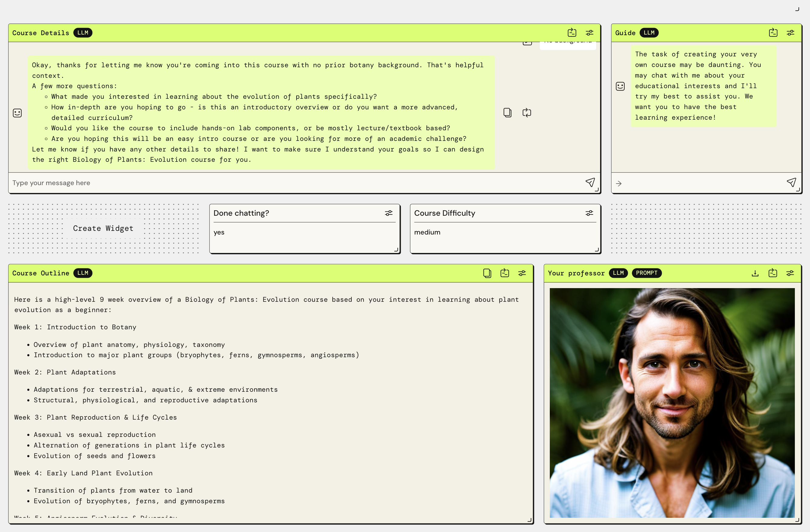Copy the Course Outline text
This screenshot has height=532, width=810.
[487, 273]
